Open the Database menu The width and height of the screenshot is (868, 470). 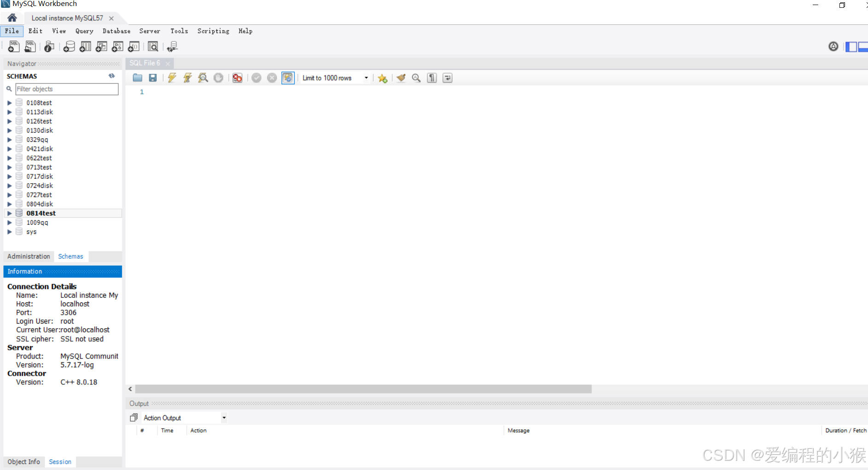[117, 31]
